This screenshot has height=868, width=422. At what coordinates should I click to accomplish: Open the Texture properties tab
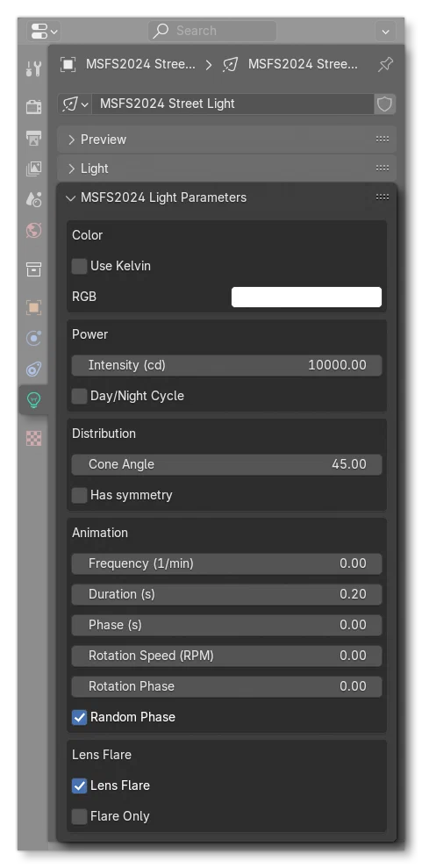point(33,439)
